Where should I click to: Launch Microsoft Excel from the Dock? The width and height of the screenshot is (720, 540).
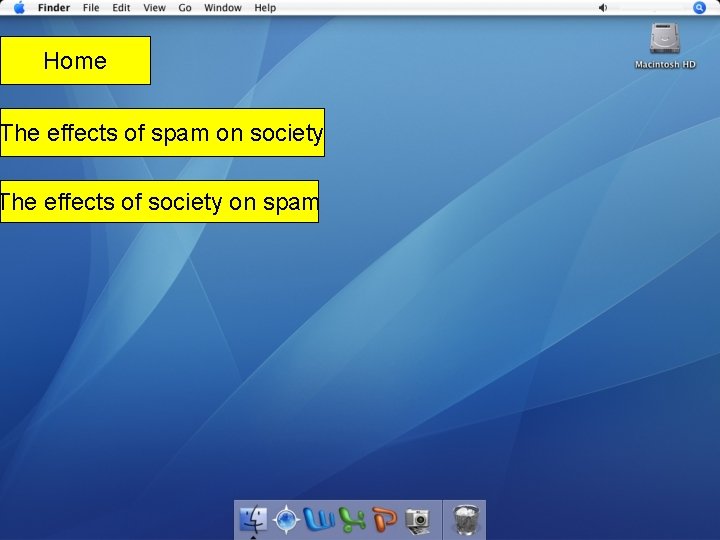[352, 519]
